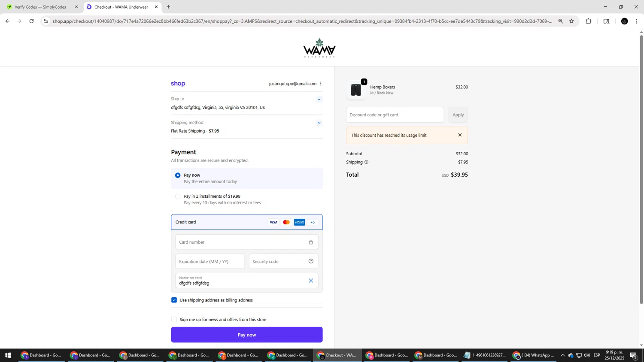Click the justingotopo@gmail.com email text

click(x=293, y=84)
